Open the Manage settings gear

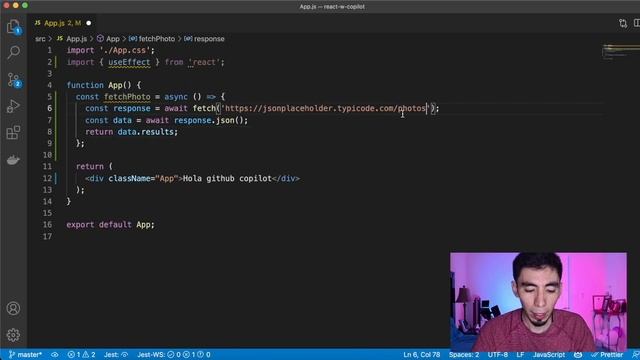click(13, 335)
